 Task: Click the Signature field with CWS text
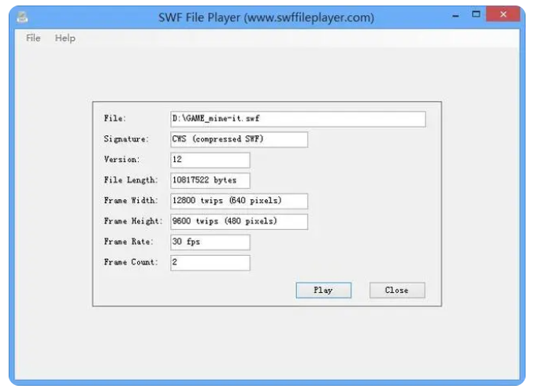239,139
